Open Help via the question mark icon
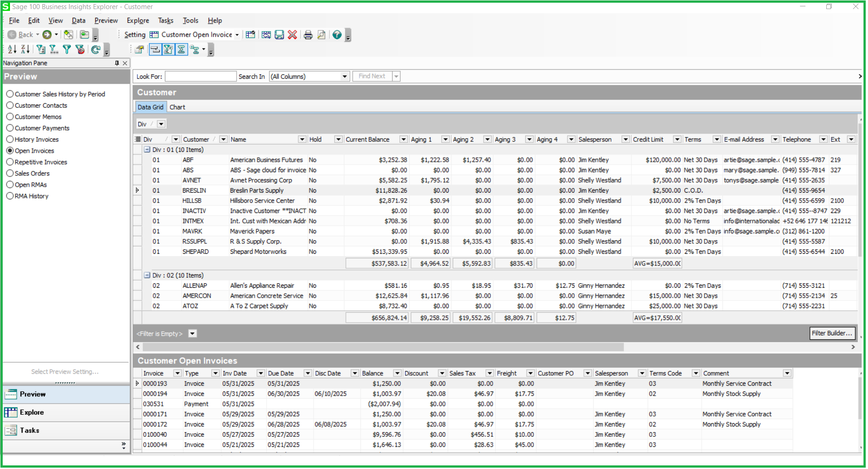868x469 pixels. pos(337,34)
